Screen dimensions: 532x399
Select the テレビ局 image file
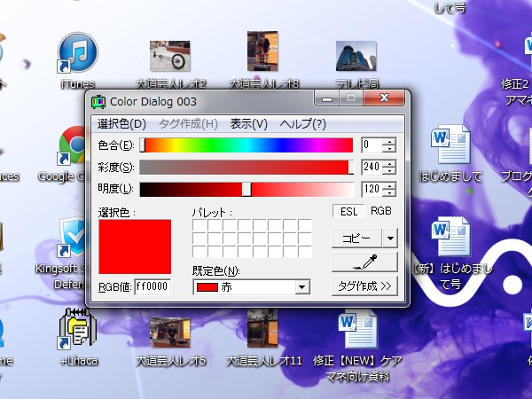(356, 56)
